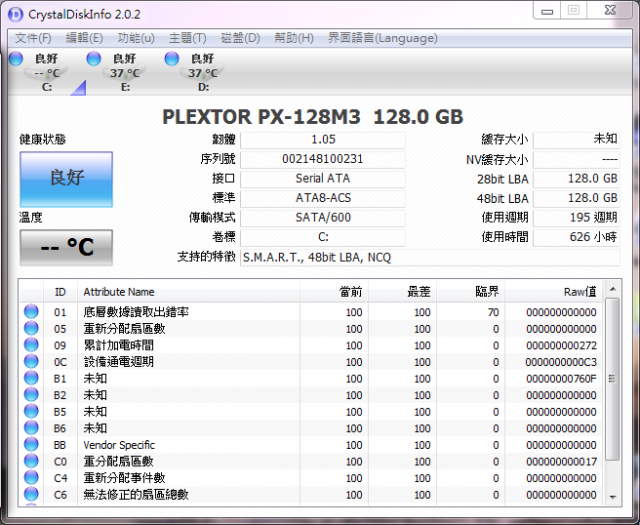The width and height of the screenshot is (640, 525).
Task: Select row 重新分配扇區數
Action: (x=311, y=329)
